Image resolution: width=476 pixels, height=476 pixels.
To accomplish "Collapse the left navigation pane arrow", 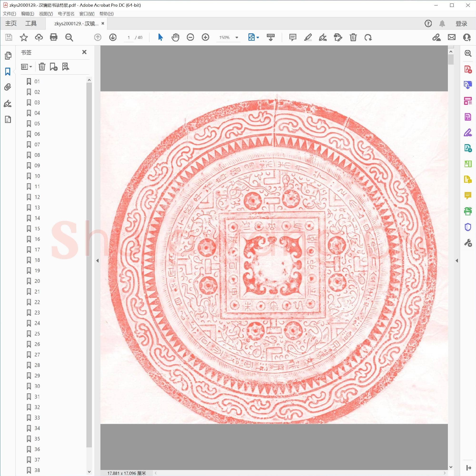I will click(x=97, y=261).
